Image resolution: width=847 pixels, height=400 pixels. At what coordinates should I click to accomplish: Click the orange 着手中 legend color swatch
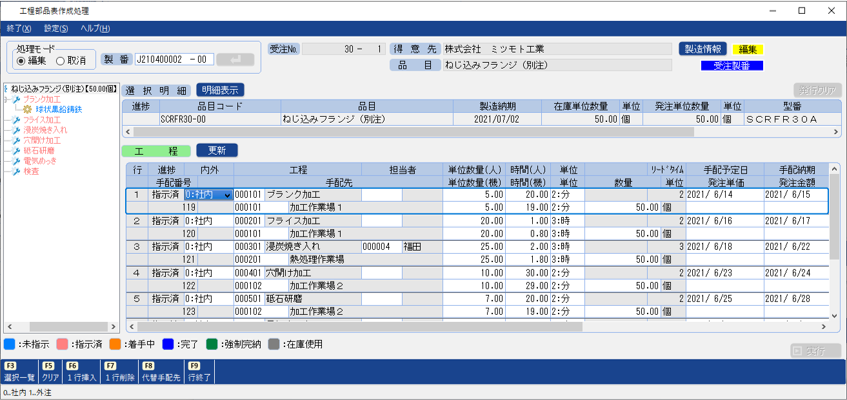(113, 344)
